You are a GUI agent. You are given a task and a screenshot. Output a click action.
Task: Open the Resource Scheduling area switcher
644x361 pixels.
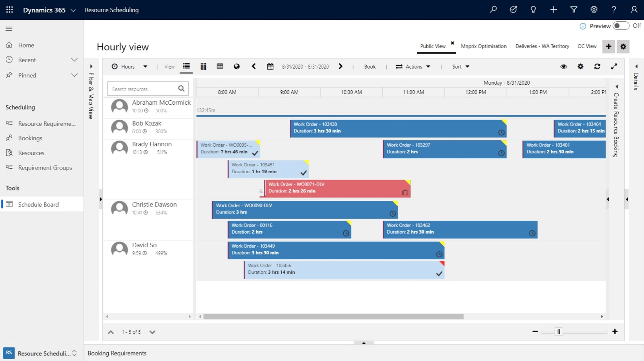tap(41, 353)
